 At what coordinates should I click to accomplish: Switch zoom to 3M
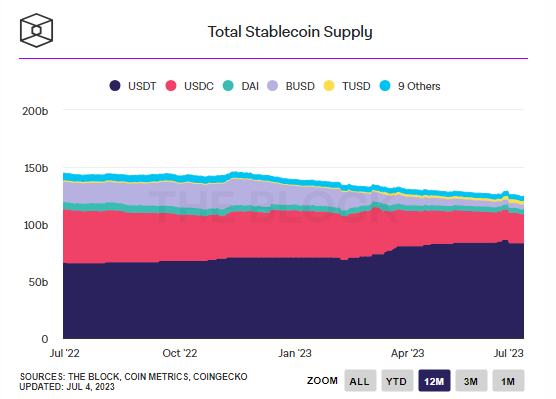[471, 381]
